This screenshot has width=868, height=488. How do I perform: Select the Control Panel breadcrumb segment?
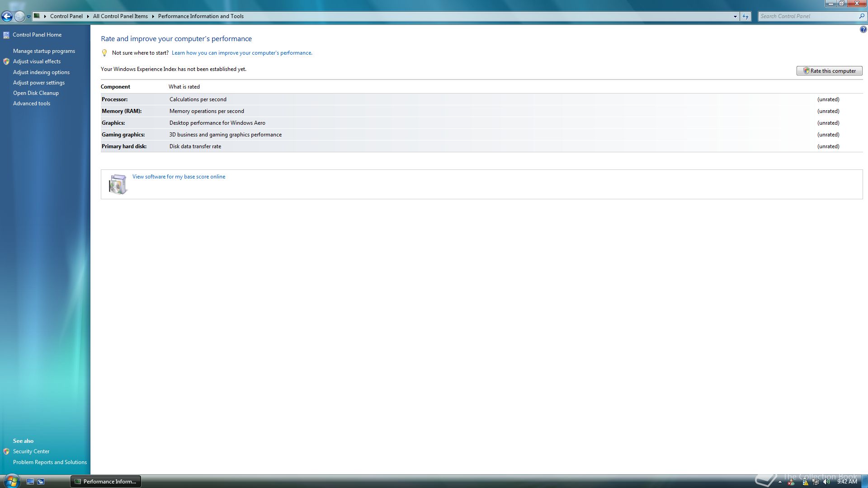[66, 16]
